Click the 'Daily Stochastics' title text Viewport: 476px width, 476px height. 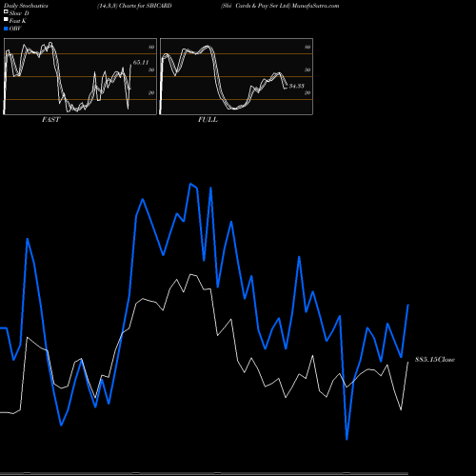point(26,6)
